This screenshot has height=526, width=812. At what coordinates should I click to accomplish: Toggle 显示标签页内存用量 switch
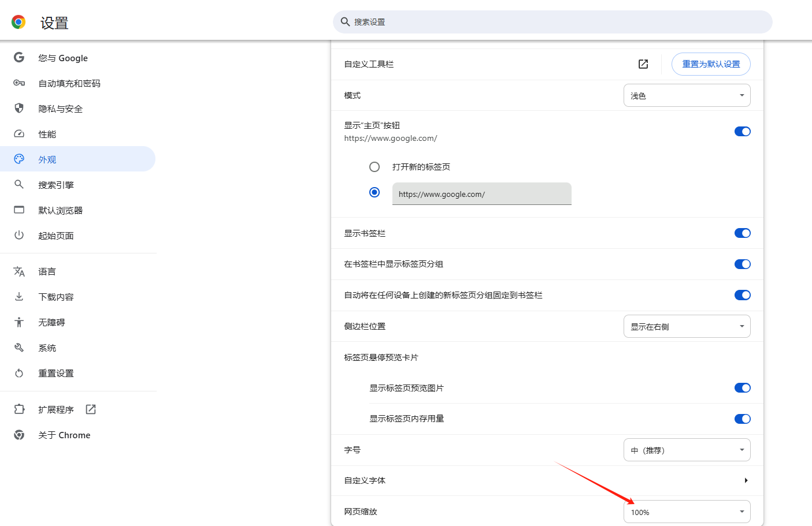click(743, 419)
